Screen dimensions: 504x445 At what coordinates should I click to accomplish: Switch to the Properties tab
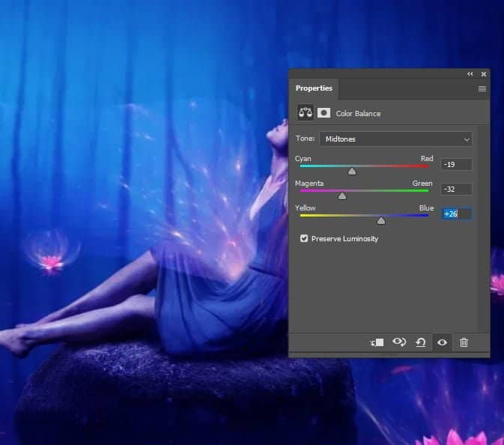(314, 88)
